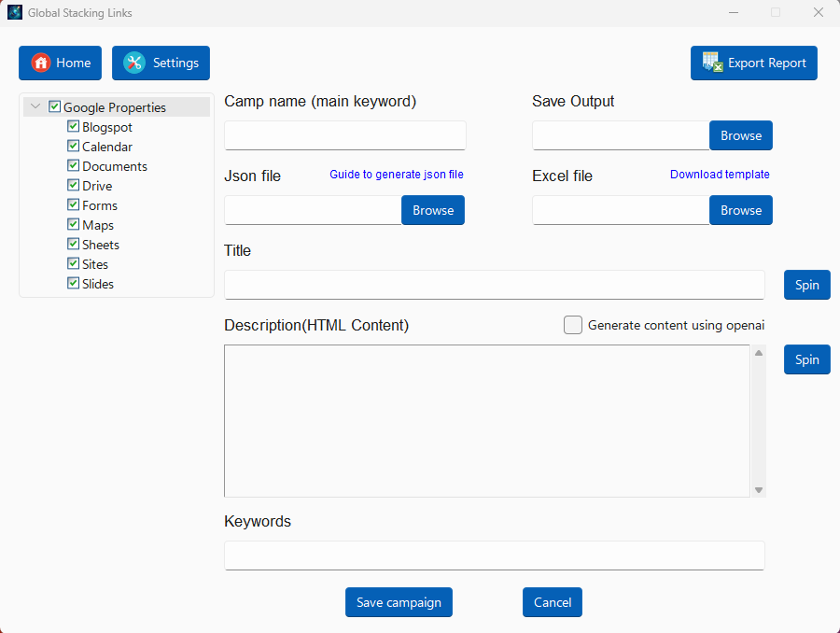Focus the Keywords text field

495,556
